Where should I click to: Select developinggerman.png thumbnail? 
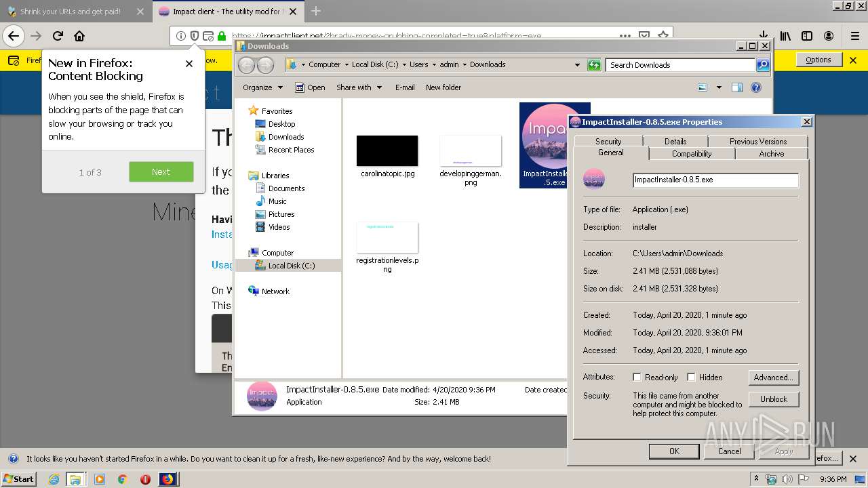click(x=471, y=150)
